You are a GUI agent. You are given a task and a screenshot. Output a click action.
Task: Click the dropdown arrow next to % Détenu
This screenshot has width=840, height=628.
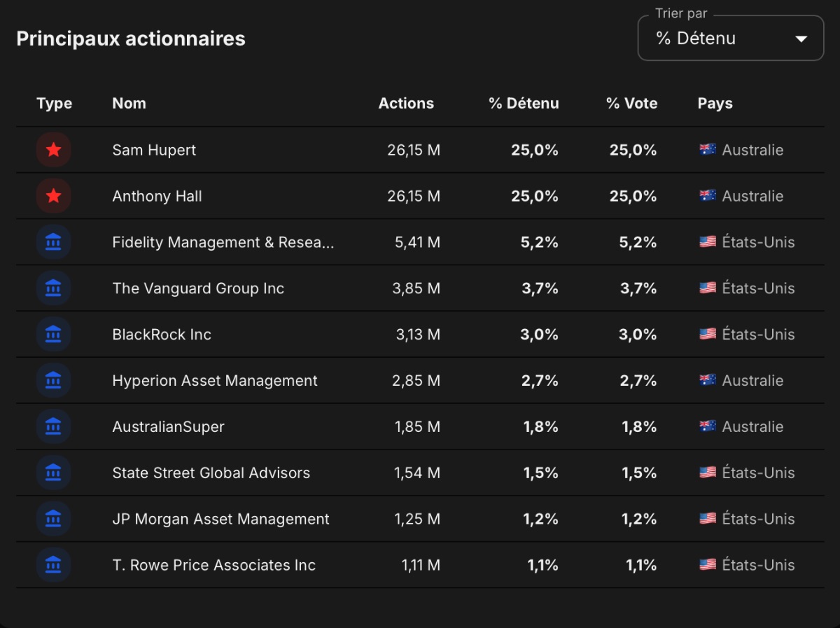pyautogui.click(x=801, y=39)
